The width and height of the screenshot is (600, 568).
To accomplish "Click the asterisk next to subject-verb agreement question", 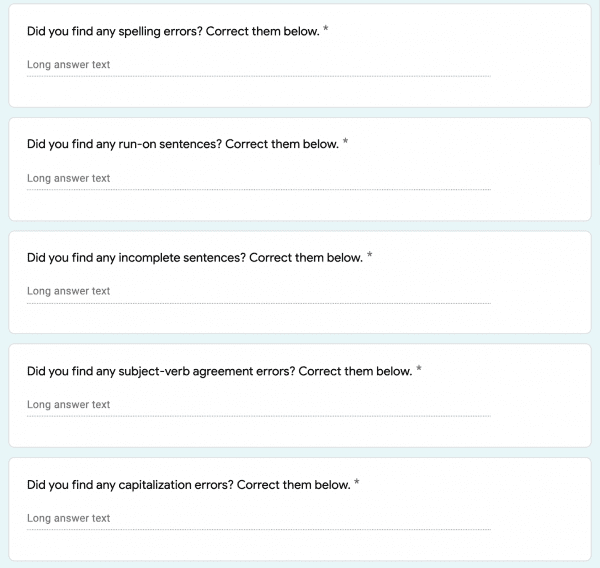I will click(x=419, y=370).
